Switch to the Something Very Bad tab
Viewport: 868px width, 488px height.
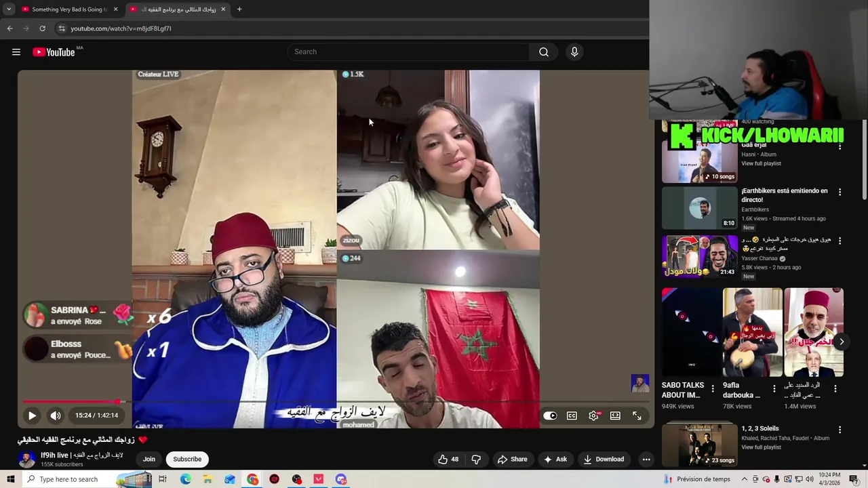[68, 9]
